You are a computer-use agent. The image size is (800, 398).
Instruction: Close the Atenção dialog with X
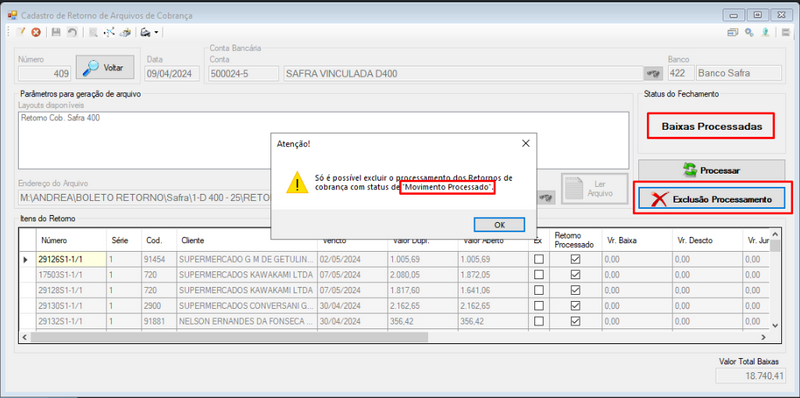(526, 143)
